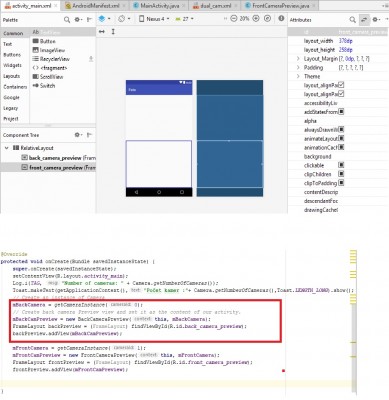389x400 pixels.
Task: Pick RecyclerView widget from palette
Action: coord(51,59)
